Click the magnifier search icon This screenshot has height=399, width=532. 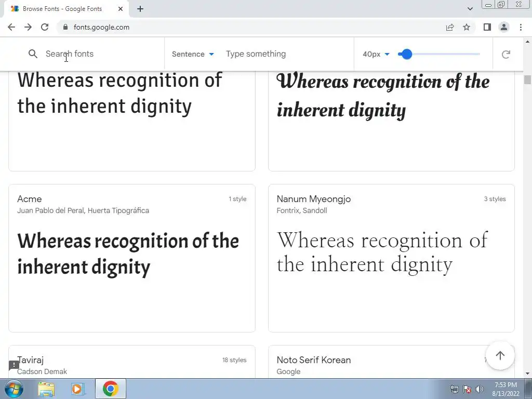[x=33, y=54]
